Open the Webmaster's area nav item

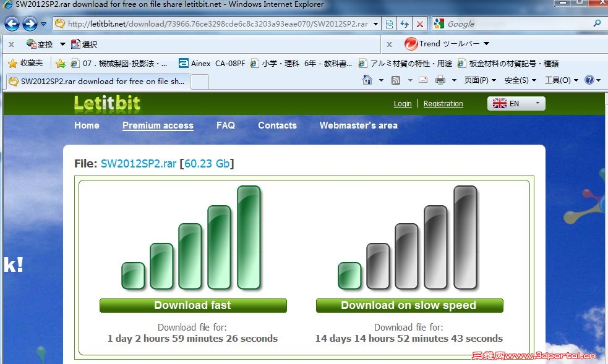tap(359, 125)
